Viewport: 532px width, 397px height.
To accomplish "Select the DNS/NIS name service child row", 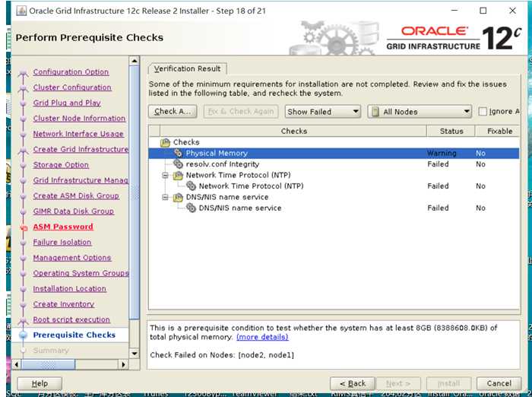I will (334, 208).
